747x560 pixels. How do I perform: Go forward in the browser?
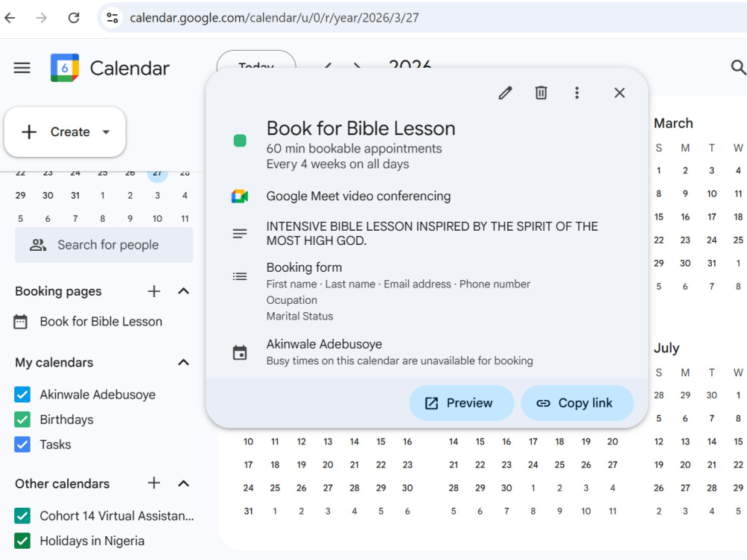tap(41, 18)
